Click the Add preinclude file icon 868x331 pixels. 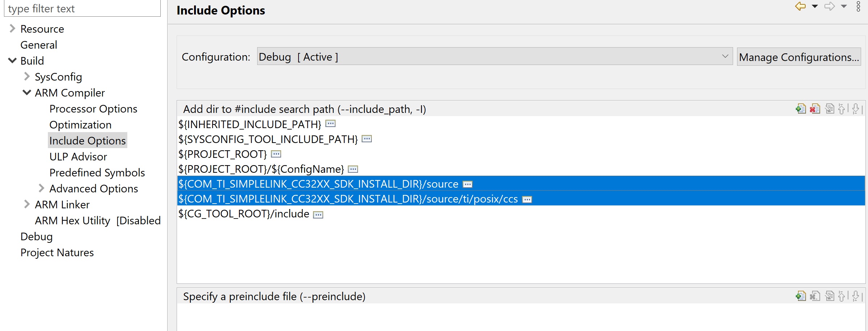tap(801, 296)
